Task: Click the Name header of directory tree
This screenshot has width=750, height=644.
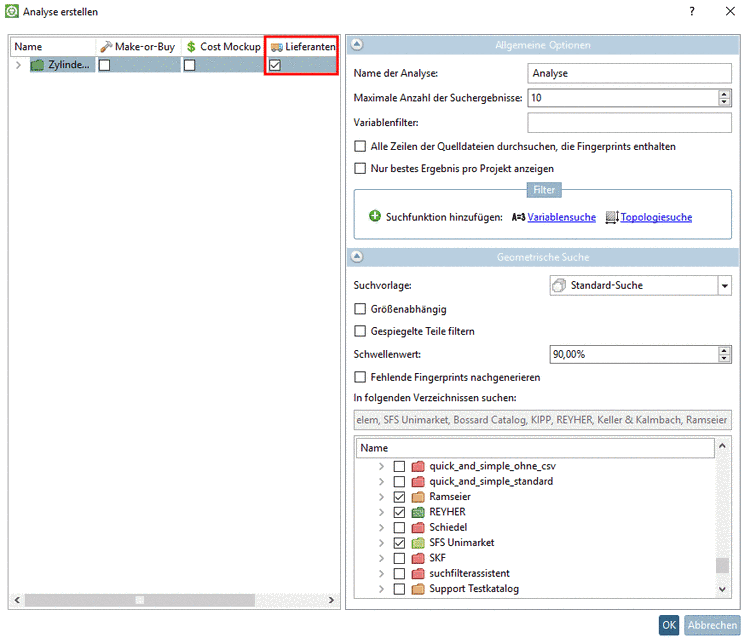Action: [x=535, y=448]
